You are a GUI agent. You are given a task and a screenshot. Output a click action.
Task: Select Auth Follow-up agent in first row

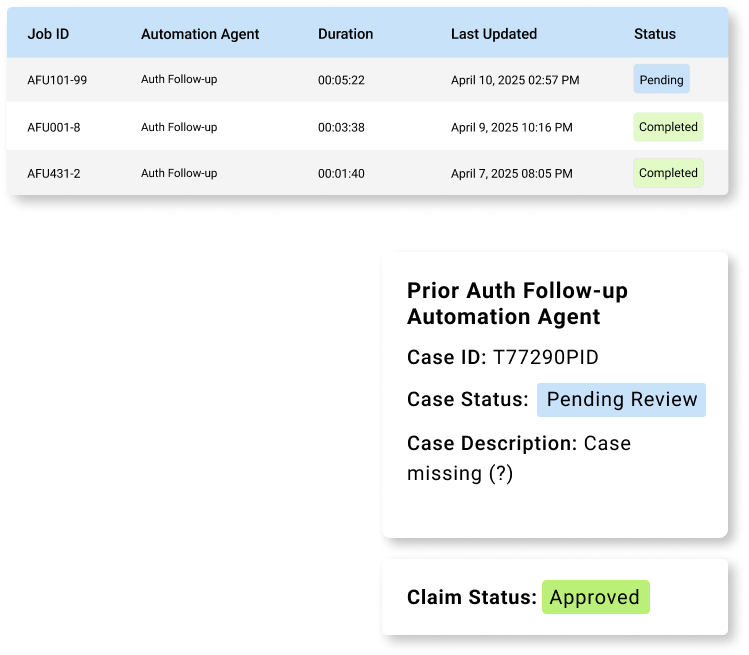pos(179,79)
